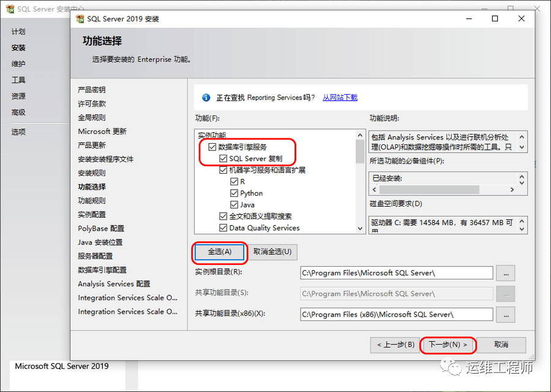Image resolution: width=551 pixels, height=392 pixels.
Task: Click the 功能规则 step
Action: click(92, 201)
